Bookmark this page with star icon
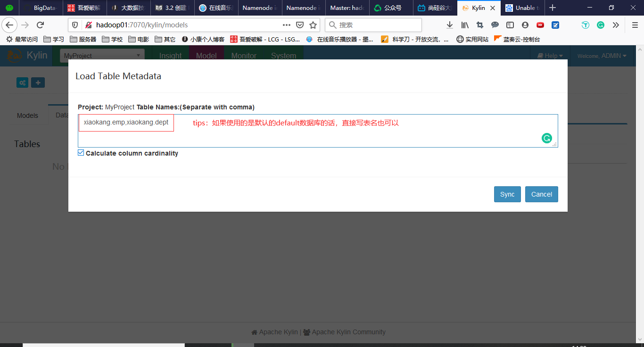Image resolution: width=644 pixels, height=347 pixels. [x=313, y=25]
